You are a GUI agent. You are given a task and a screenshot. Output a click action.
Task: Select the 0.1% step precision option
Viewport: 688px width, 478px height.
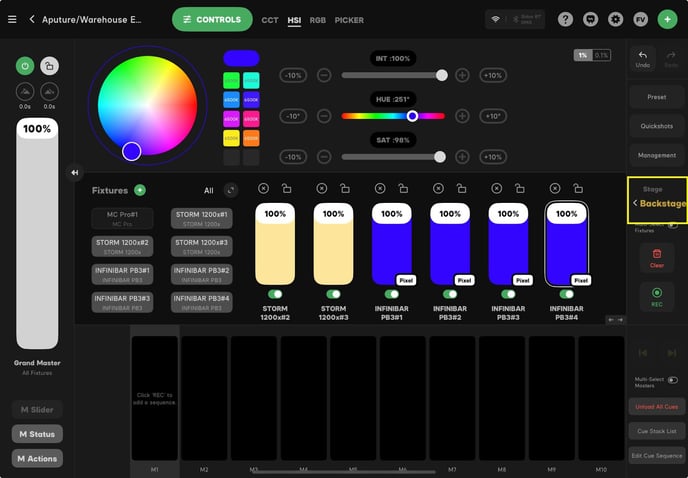tap(601, 55)
